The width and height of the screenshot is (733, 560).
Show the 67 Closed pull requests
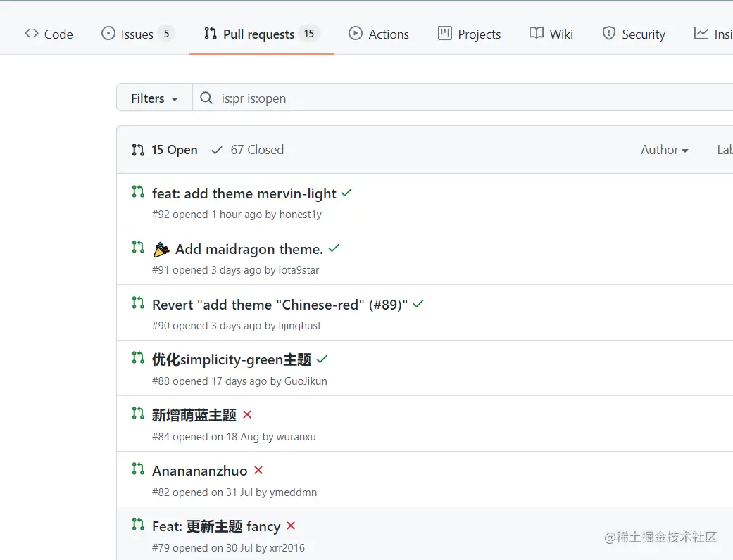248,150
